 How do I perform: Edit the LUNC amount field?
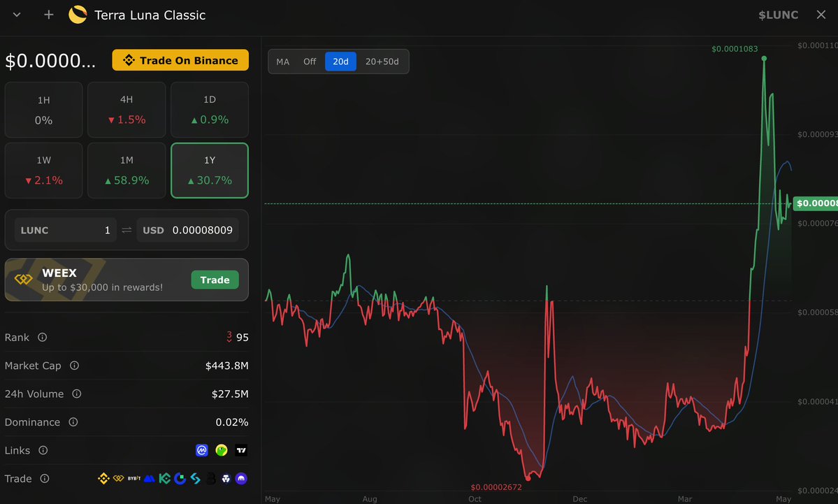pyautogui.click(x=65, y=231)
